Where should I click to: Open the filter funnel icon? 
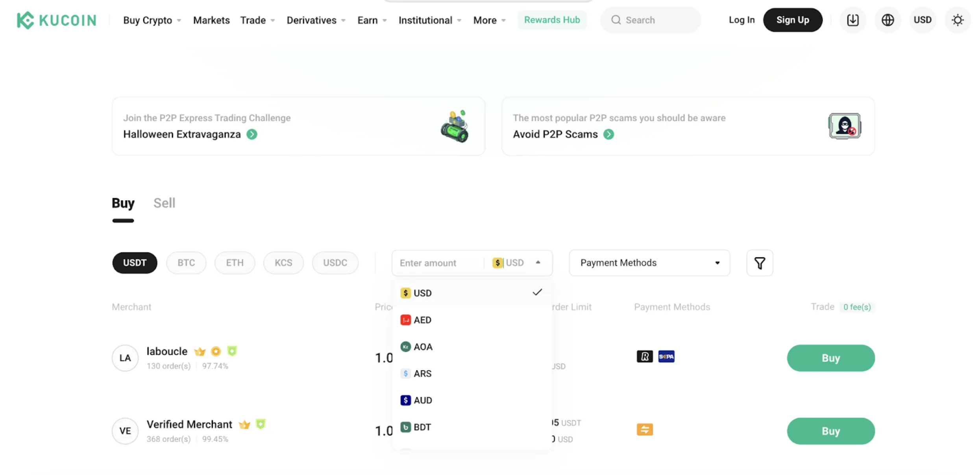point(760,263)
